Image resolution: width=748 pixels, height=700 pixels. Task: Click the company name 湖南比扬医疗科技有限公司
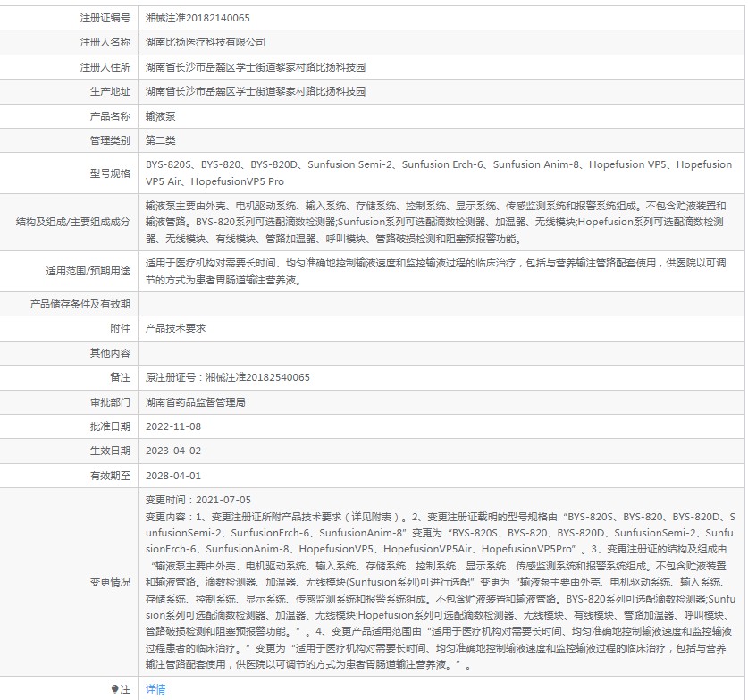pyautogui.click(x=206, y=43)
